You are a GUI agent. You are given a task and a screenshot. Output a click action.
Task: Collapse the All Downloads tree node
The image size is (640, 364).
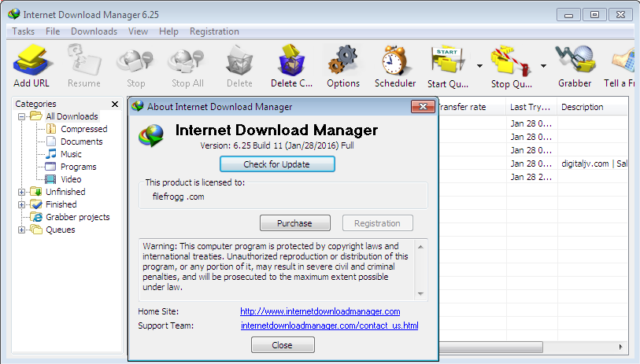(21, 116)
